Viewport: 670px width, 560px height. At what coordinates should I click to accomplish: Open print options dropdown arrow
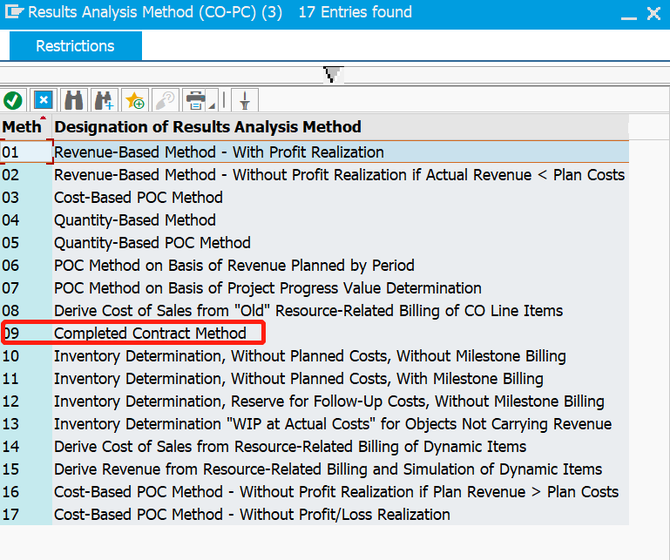point(212,105)
